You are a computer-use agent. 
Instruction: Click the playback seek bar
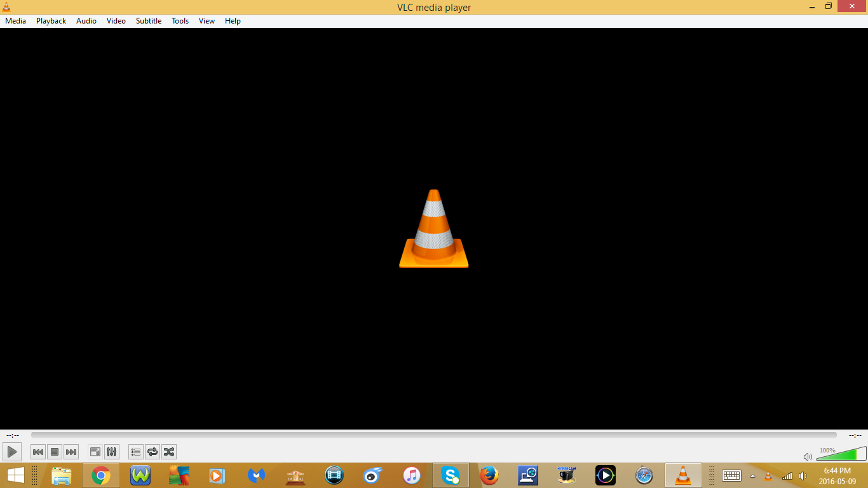tap(434, 435)
